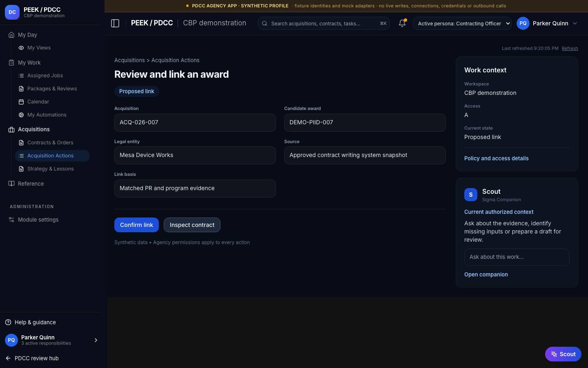
Task: Click the Module settings sliders icon
Action: point(11,220)
